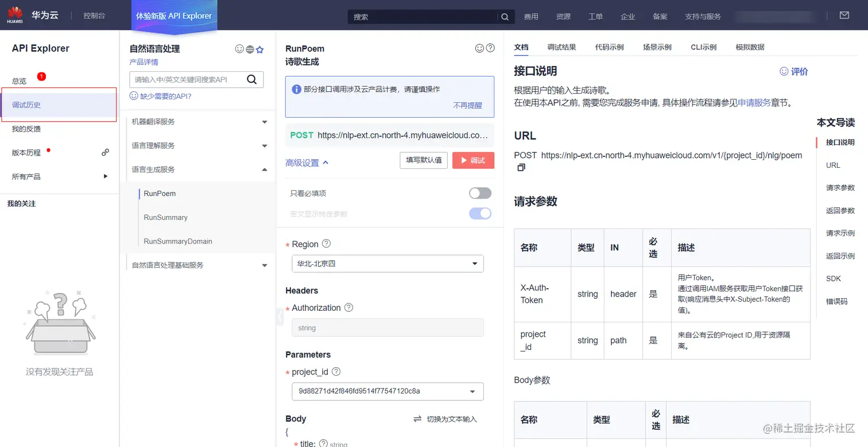Screen dimensions: 868x447
Task: Click 不再提醒 in the notice
Action: point(467,106)
